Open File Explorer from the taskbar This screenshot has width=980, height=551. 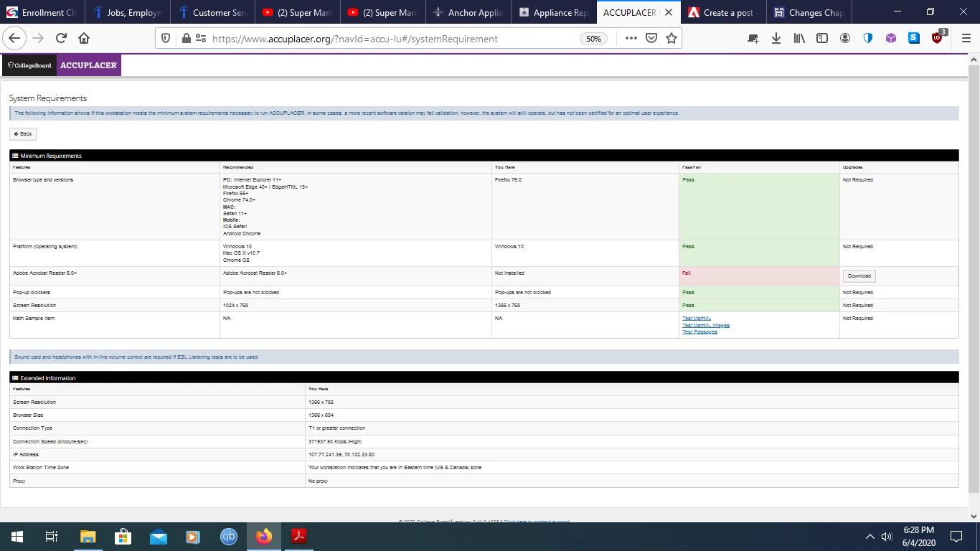(x=88, y=537)
